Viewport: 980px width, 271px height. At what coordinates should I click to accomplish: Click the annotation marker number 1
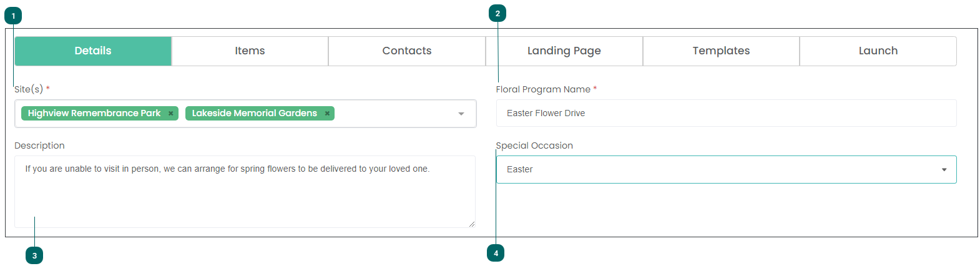(x=13, y=16)
